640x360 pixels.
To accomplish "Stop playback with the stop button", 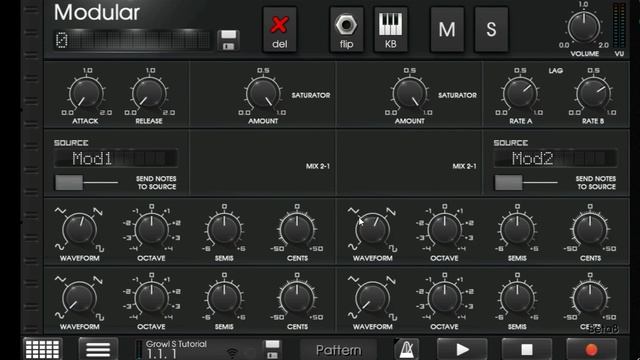I will click(x=527, y=349).
